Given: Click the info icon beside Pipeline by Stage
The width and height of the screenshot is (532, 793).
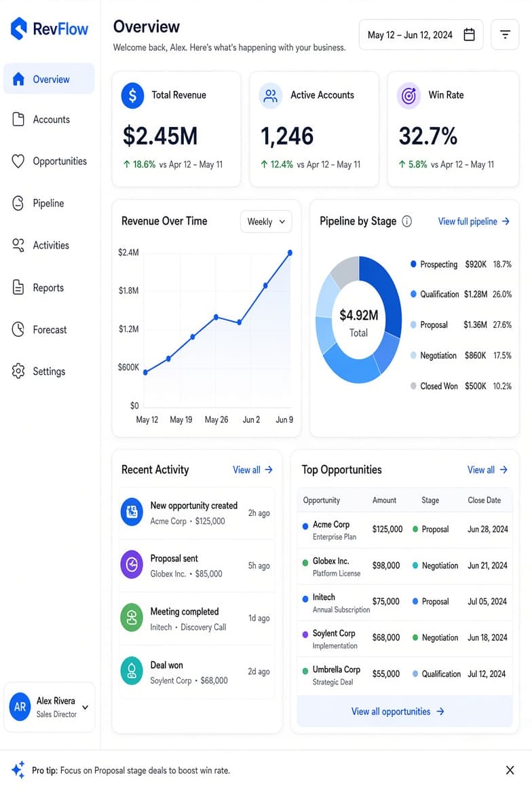Looking at the screenshot, I should click(406, 221).
